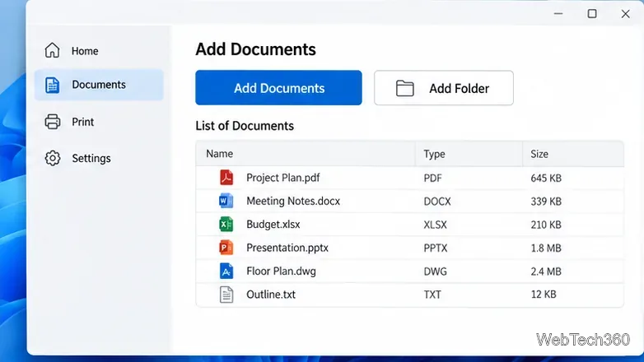Click the Add Folder button text
The width and height of the screenshot is (644, 362).
coord(460,88)
